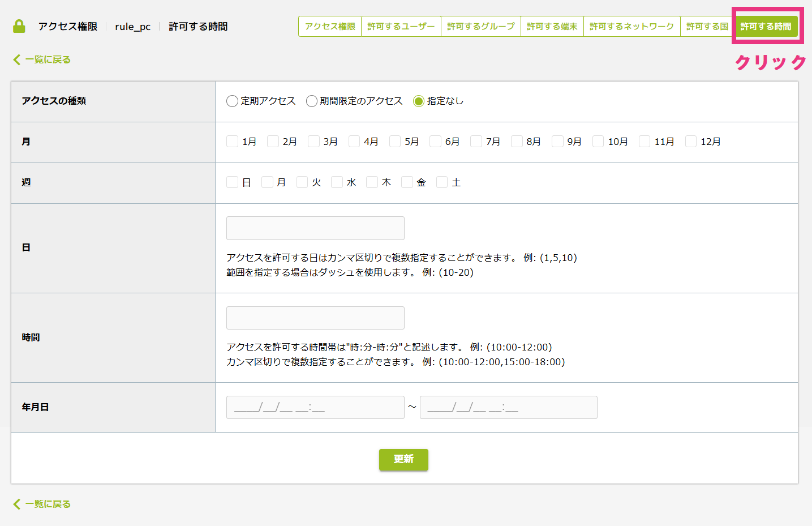Click the rule_pc breadcrumb text
This screenshot has width=812, height=526.
[x=133, y=27]
